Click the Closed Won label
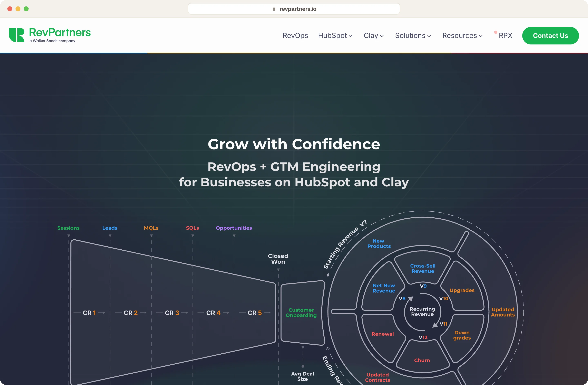Screen dimensions: 588x385 click(278, 259)
